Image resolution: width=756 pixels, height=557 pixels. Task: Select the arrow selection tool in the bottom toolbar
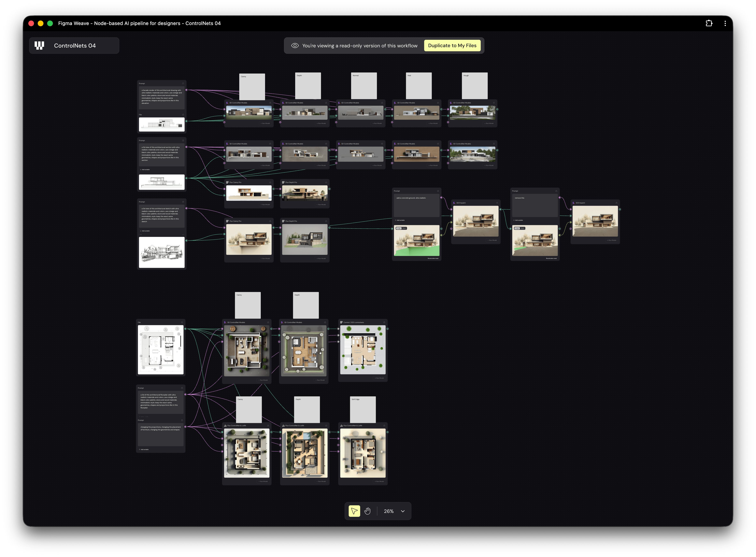354,511
